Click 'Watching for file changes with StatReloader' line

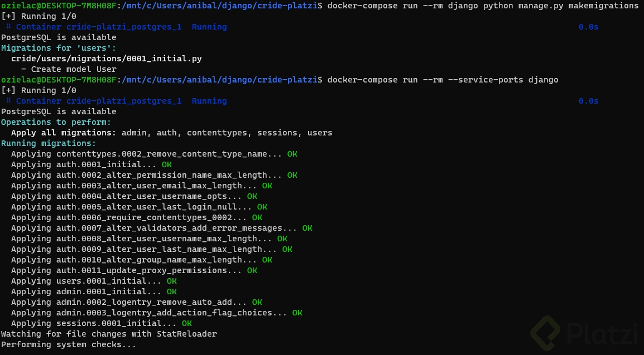109,334
